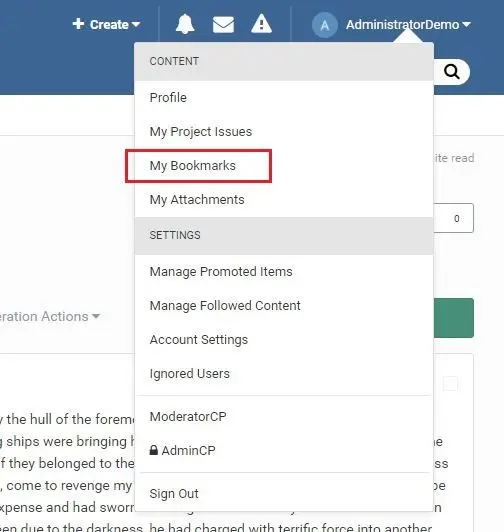Choose Manage Followed Content

[225, 306]
